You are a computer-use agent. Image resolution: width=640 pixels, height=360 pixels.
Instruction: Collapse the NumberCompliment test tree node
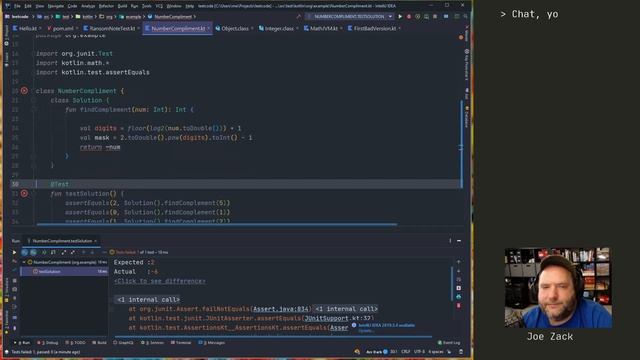tap(24, 262)
